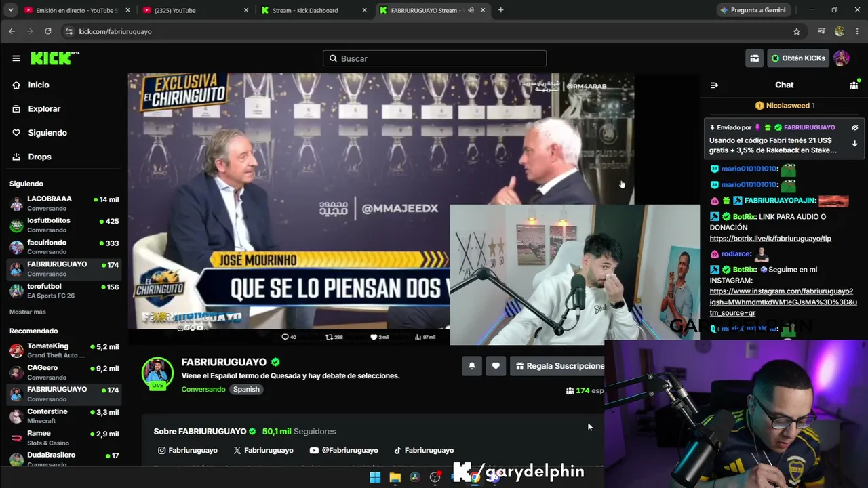Click the Nicolasweed top gifter name in chat
The height and width of the screenshot is (488, 868).
(x=788, y=106)
